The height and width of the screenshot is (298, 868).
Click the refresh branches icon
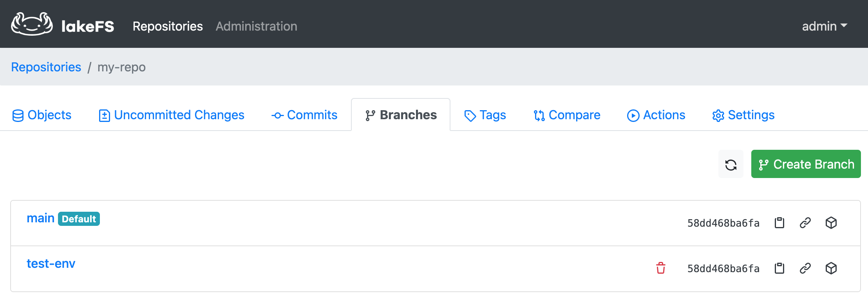731,164
